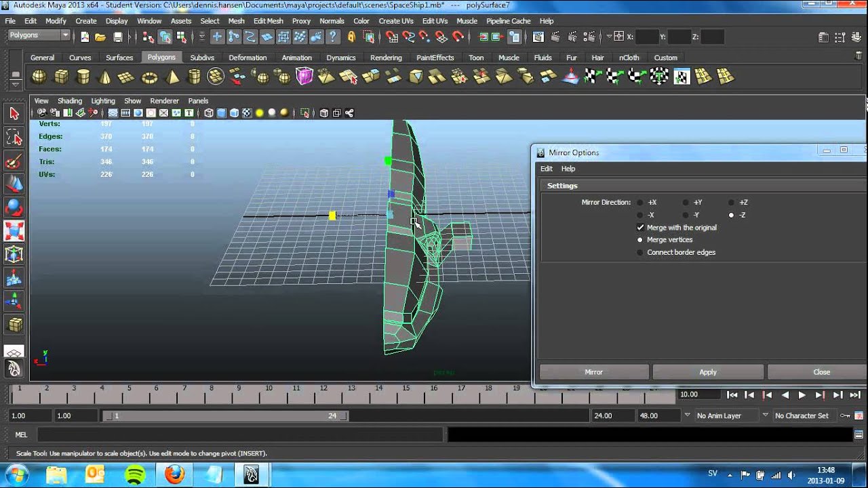Create a polygon cone from shelf
868x488 pixels.
point(105,77)
